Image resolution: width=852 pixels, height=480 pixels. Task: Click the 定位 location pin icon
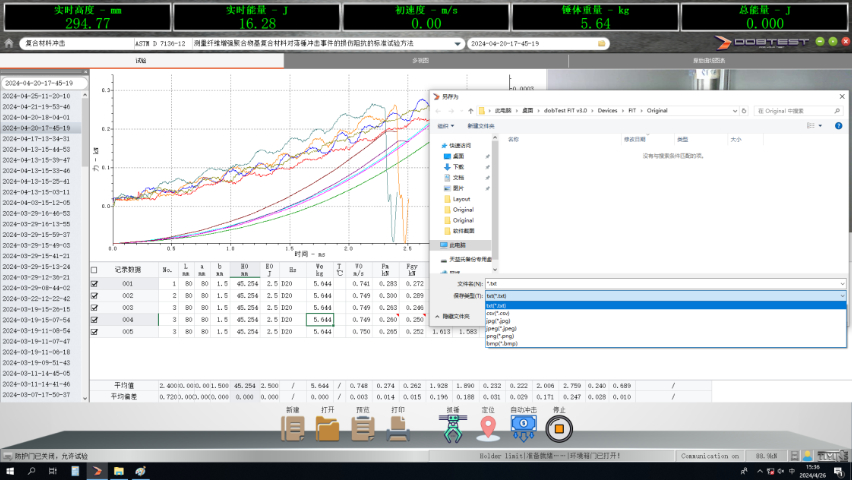(487, 428)
